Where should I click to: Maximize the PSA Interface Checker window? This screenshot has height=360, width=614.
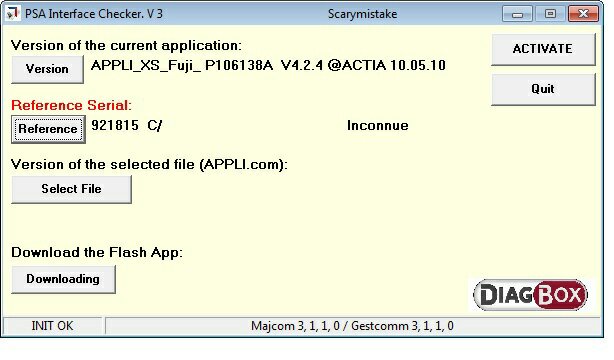point(550,14)
